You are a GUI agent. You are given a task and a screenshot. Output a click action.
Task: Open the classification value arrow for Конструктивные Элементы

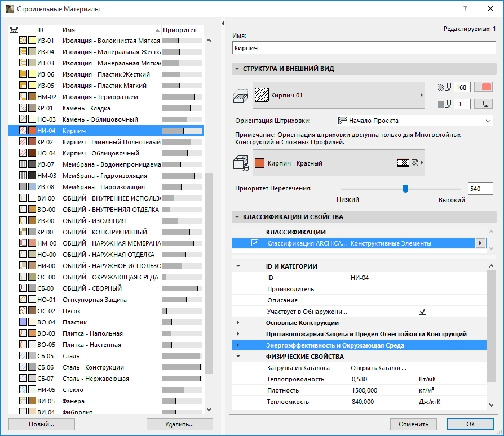pyautogui.click(x=480, y=243)
